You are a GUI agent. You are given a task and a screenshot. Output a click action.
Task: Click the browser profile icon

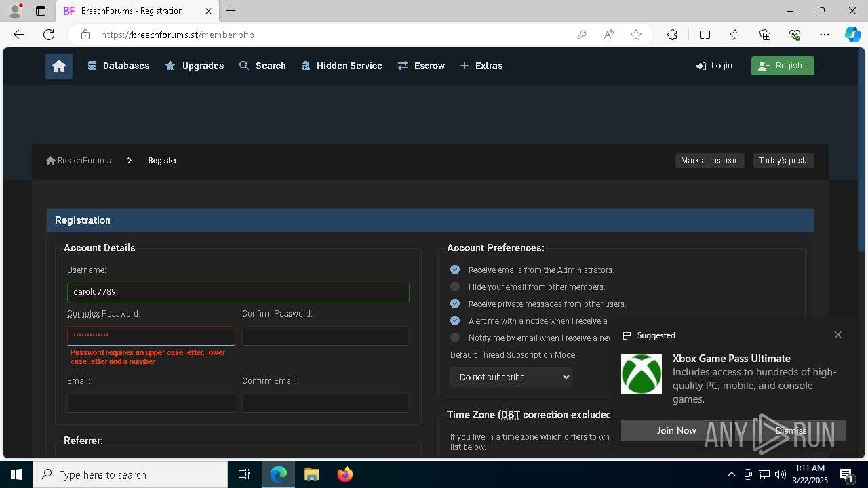(x=15, y=11)
